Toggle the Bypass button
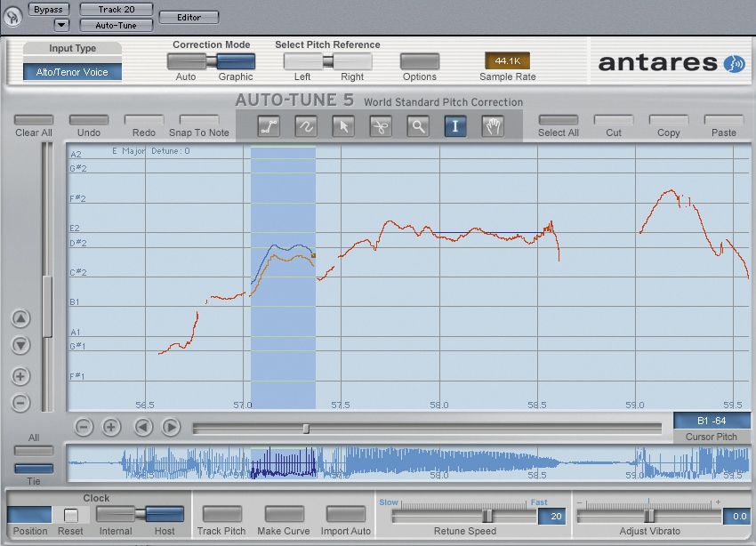 click(48, 9)
